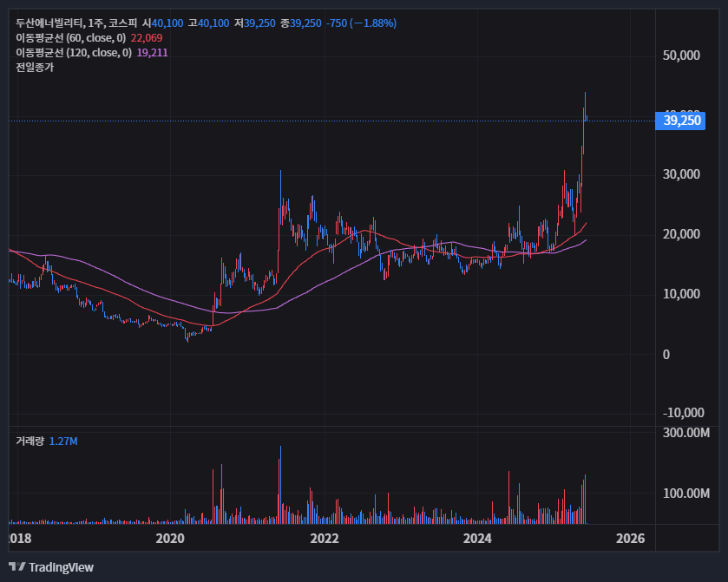
Task: Click the 전일종가 indicator label
Action: pos(35,68)
